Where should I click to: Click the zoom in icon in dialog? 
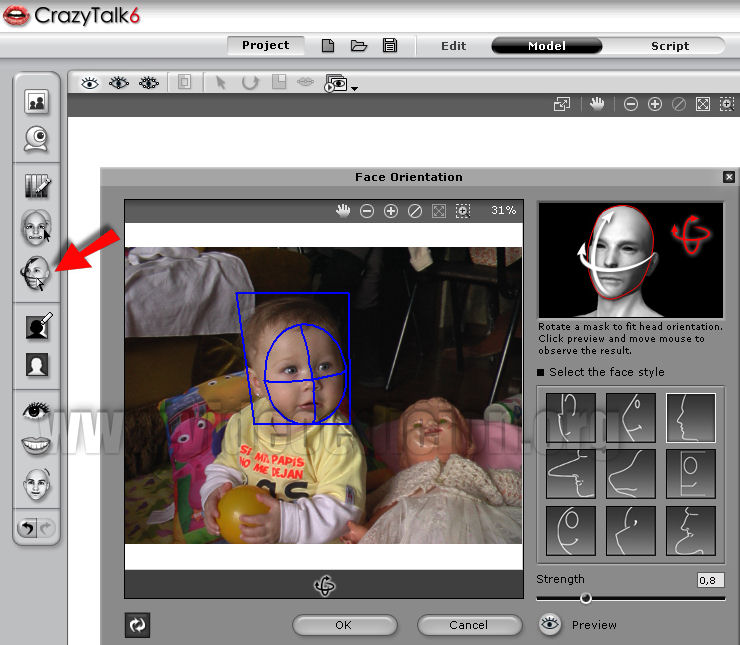391,211
